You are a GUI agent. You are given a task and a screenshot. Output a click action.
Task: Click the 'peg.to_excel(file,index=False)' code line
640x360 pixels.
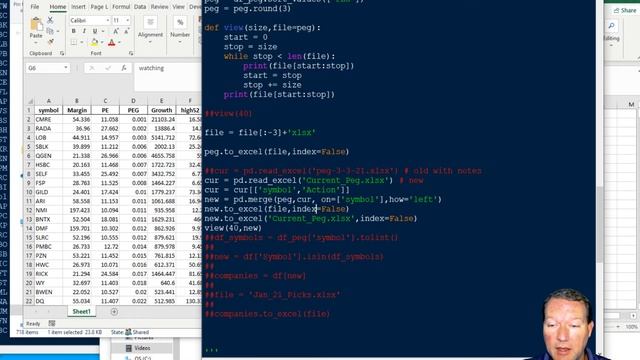click(x=277, y=152)
